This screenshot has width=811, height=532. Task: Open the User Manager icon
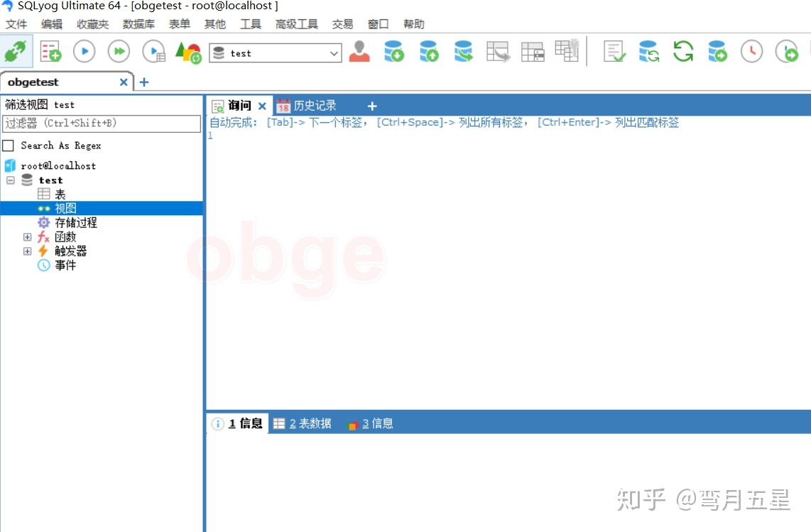click(359, 51)
